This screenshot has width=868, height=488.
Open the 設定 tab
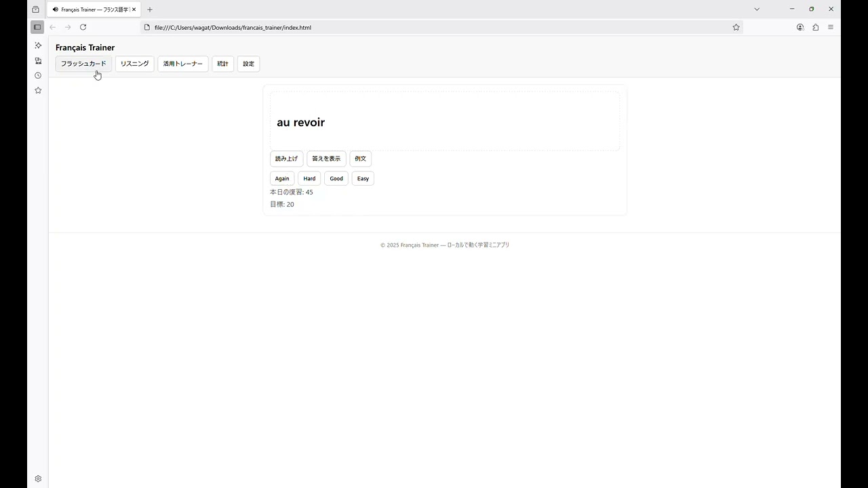point(248,64)
